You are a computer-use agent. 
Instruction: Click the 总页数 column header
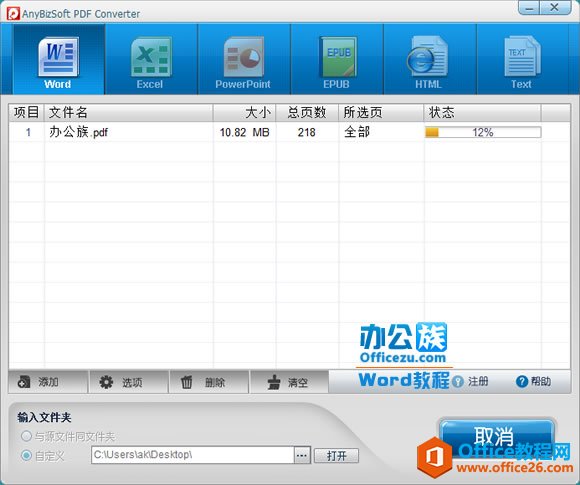(x=307, y=112)
